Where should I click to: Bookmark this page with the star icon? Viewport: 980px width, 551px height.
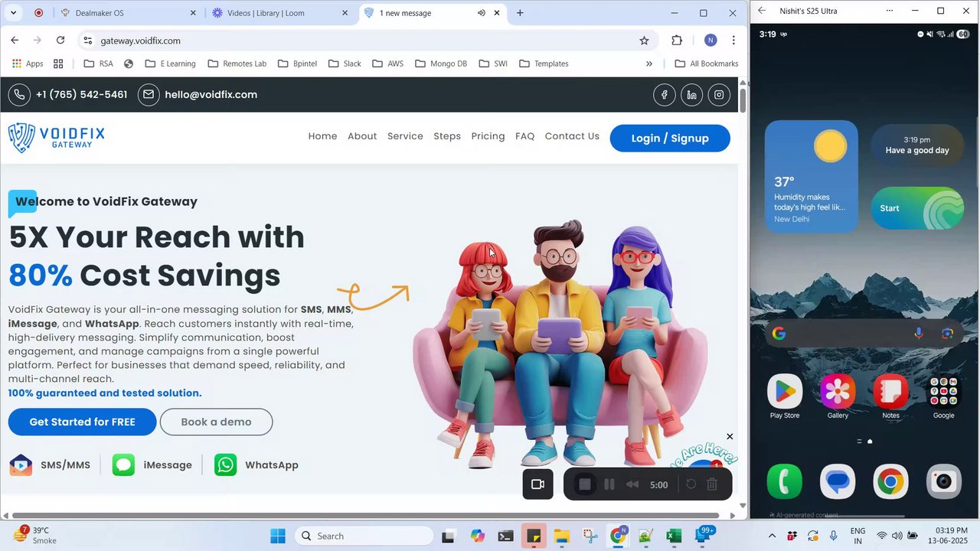[x=644, y=41]
